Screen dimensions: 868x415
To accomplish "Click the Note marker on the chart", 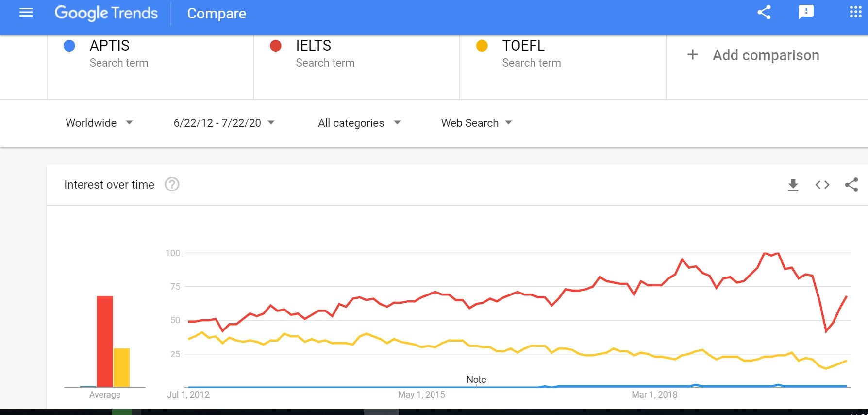I will [476, 380].
